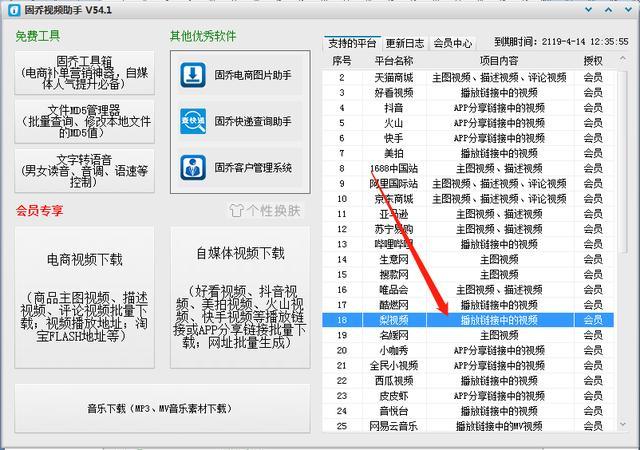Screen dimensions: 640x450
Task: Select the 全民小视频 row
Action: (468, 365)
